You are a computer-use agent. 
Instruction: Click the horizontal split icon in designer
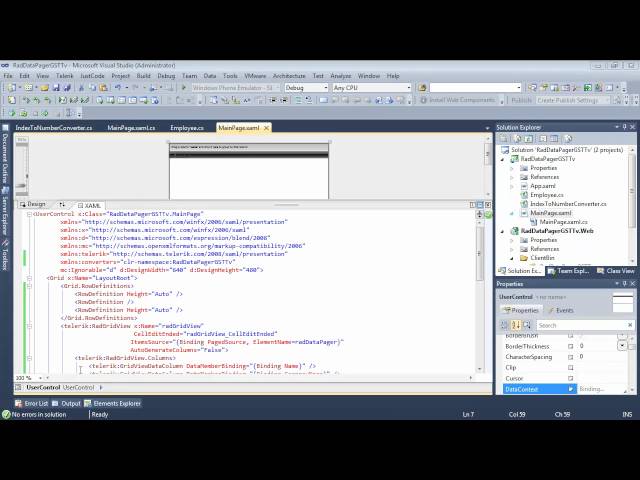(x=480, y=205)
